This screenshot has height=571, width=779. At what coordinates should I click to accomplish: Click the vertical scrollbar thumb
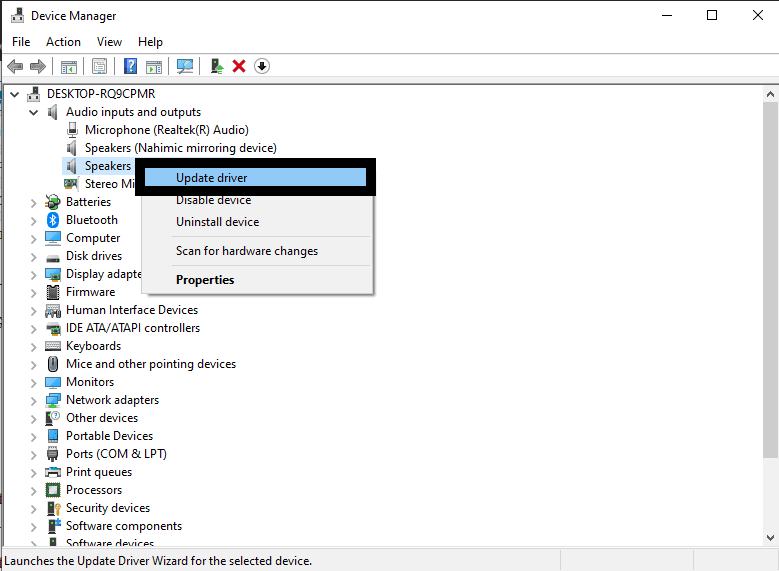pyautogui.click(x=770, y=280)
